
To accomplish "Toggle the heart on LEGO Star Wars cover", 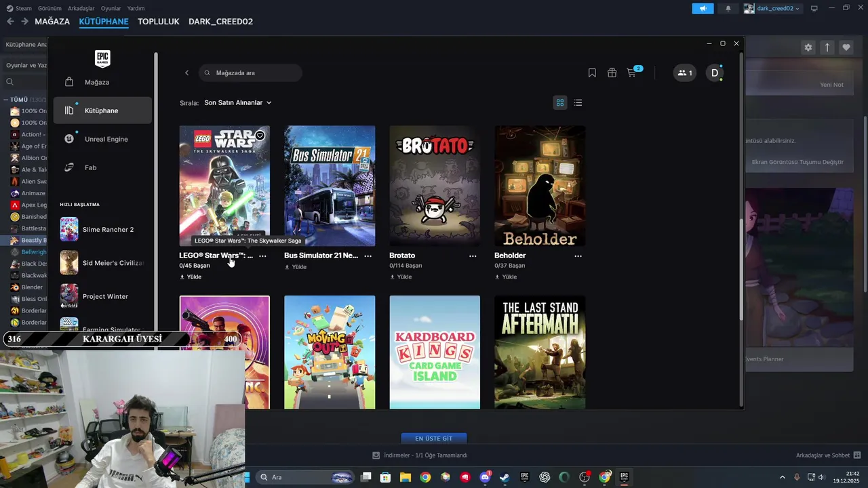I will pyautogui.click(x=260, y=136).
